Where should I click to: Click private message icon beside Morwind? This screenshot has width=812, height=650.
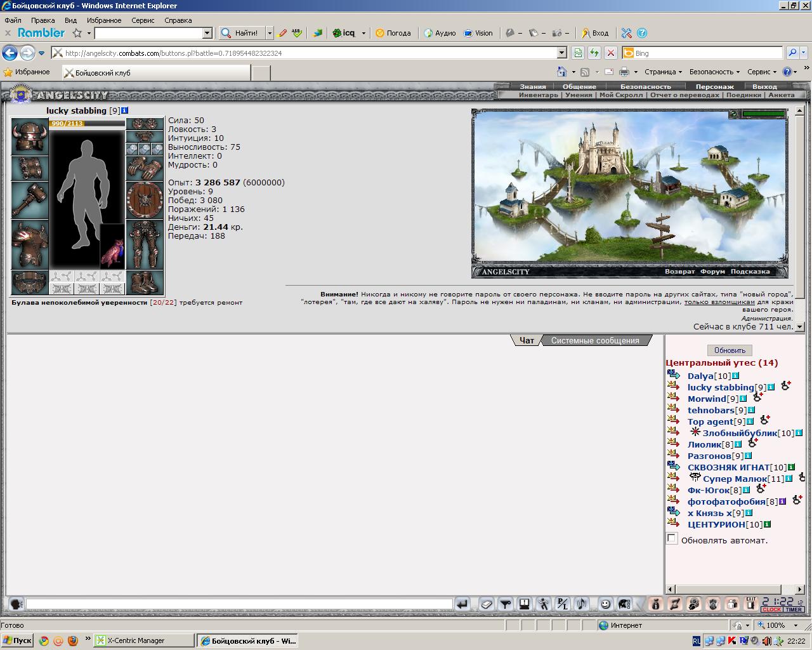pyautogui.click(x=673, y=398)
